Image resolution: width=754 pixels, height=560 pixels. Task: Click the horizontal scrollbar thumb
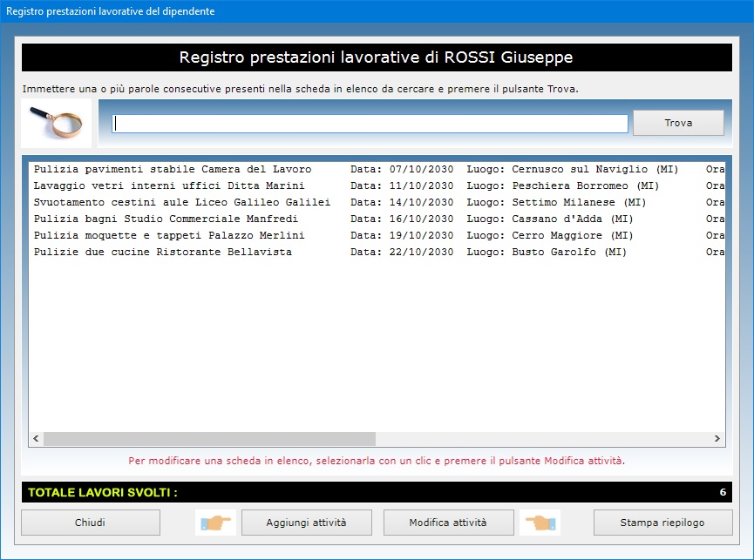pos(209,439)
